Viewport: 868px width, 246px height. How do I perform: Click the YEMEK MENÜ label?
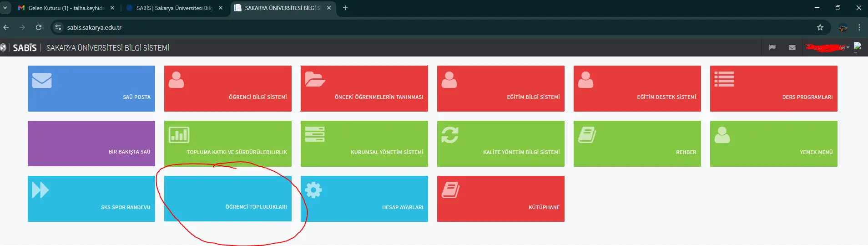pos(816,152)
